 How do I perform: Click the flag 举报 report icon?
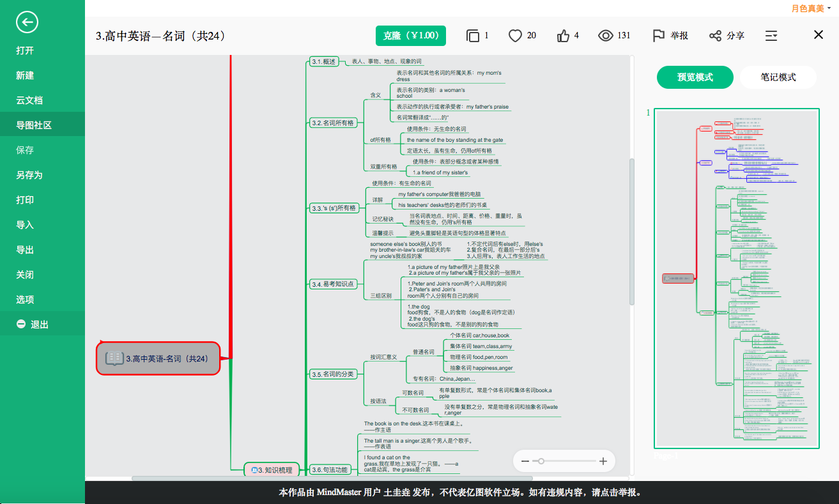coord(658,36)
